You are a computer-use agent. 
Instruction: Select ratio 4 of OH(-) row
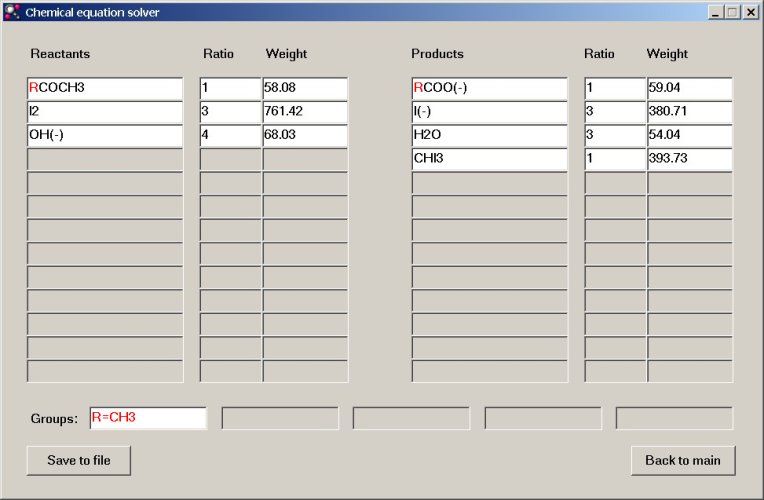point(231,135)
